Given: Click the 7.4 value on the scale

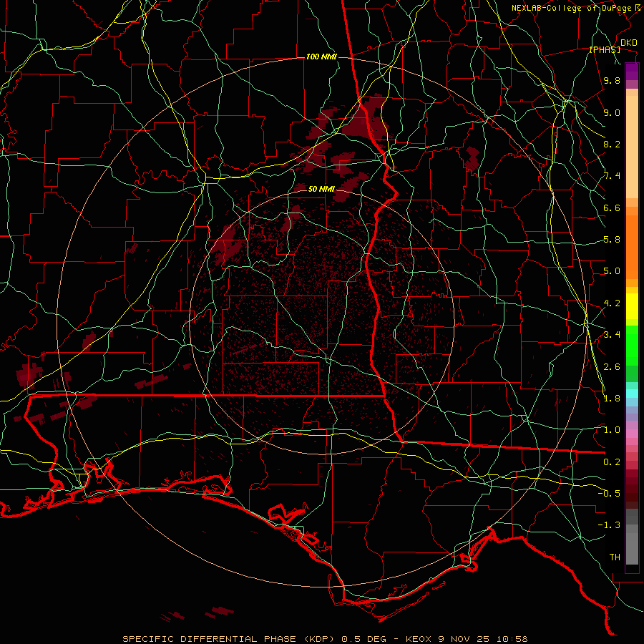Looking at the screenshot, I should pyautogui.click(x=612, y=176).
